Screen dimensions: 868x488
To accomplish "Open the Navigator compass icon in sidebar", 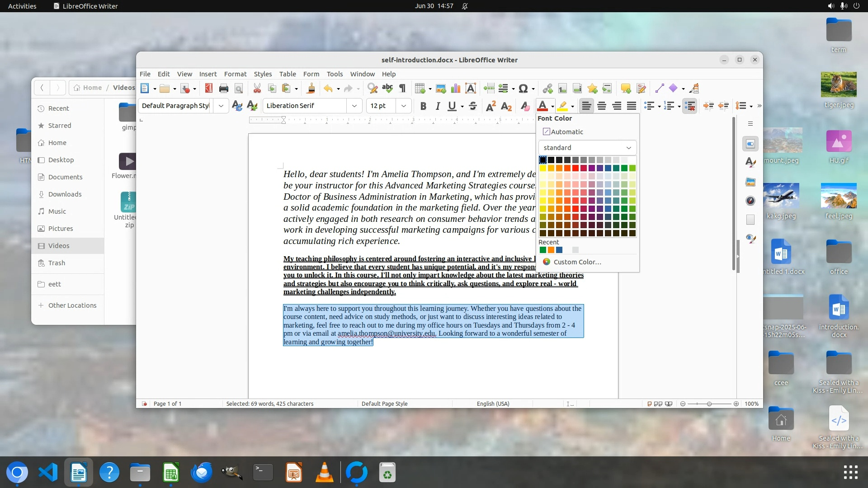I will (750, 201).
